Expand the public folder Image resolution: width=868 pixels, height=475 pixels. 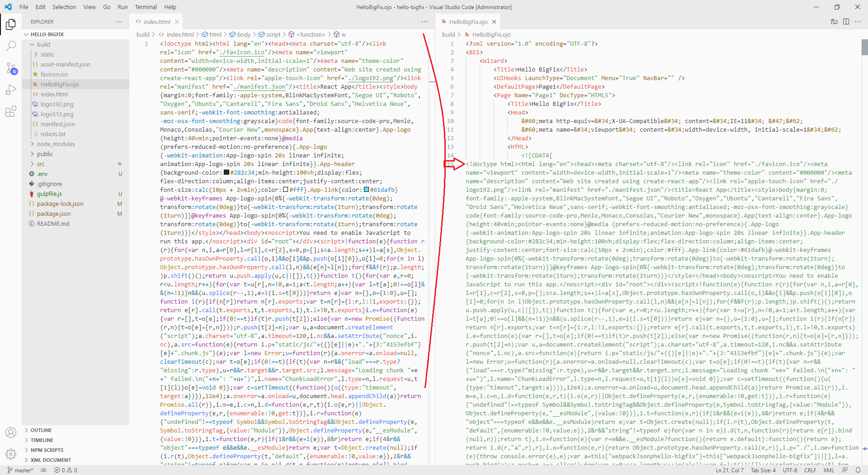coord(75,154)
